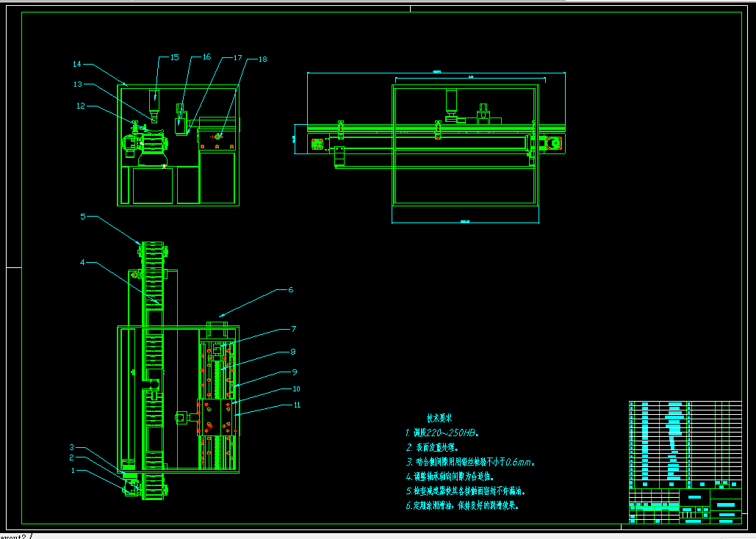Select part callout number 6

click(291, 290)
